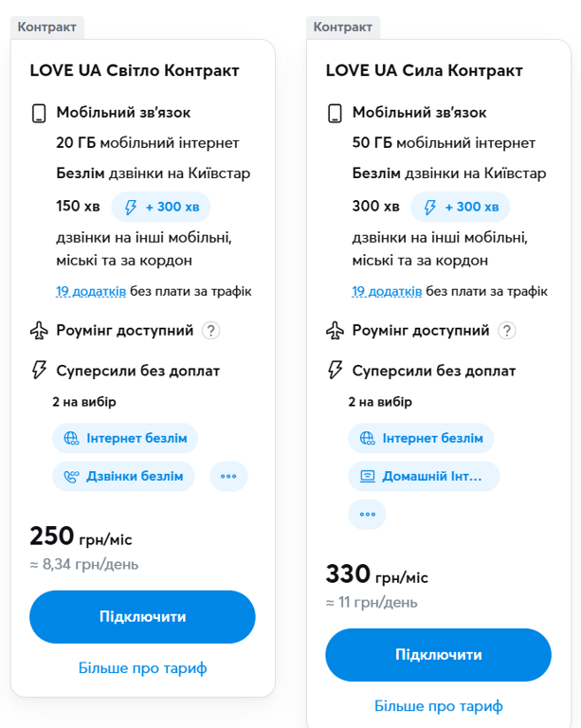The width and height of the screenshot is (581, 728).
Task: Click roaming question mark in Сила plan
Action: click(508, 331)
